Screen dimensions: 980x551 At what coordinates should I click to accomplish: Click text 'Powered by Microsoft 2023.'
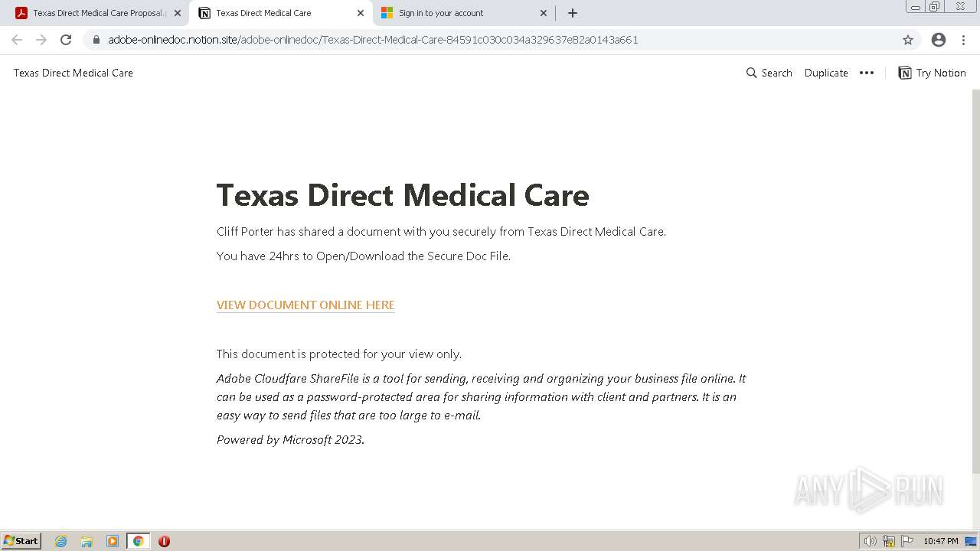point(290,440)
